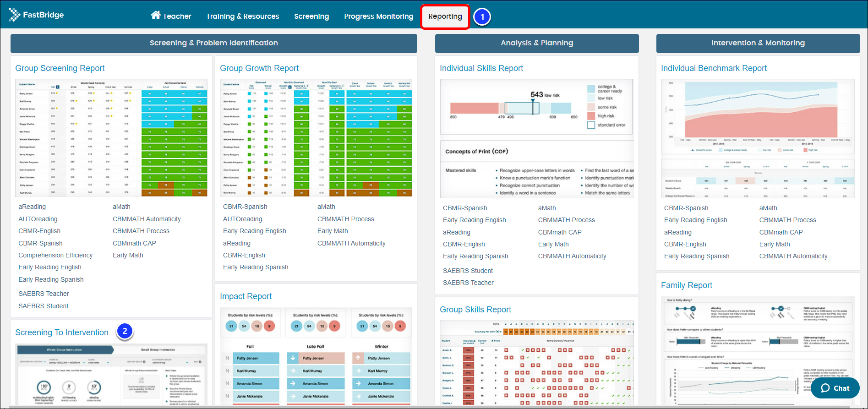
Task: Select CBMMATH Automaticity under Group Screening Report
Action: click(x=147, y=219)
